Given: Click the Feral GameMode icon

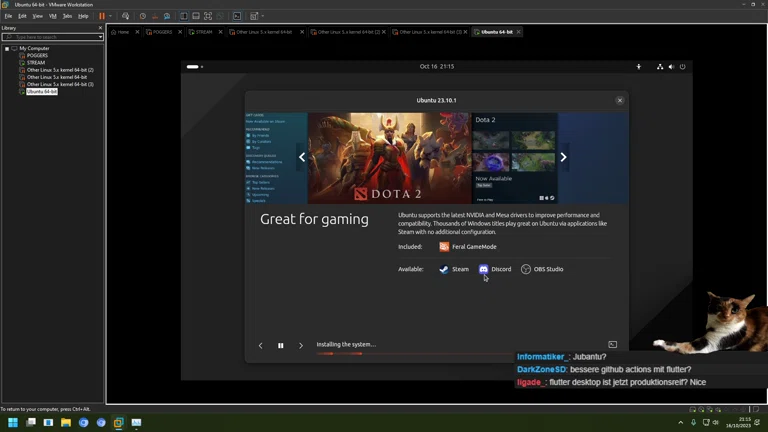Looking at the screenshot, I should (444, 247).
